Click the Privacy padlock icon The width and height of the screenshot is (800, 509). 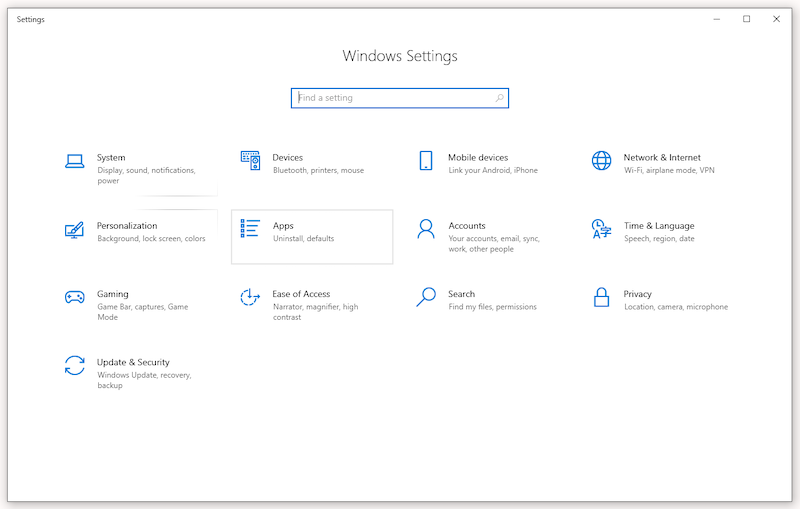click(x=601, y=297)
